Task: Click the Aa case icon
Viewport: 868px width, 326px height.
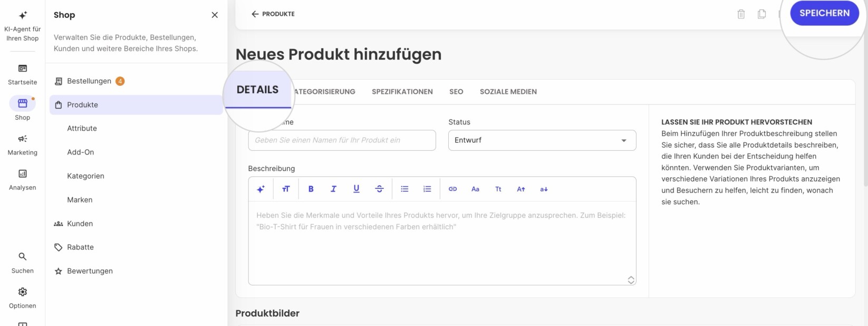Action: click(475, 189)
